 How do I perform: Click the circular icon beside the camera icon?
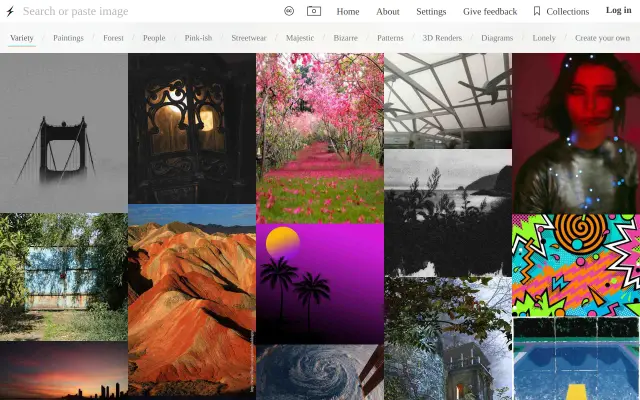289,11
